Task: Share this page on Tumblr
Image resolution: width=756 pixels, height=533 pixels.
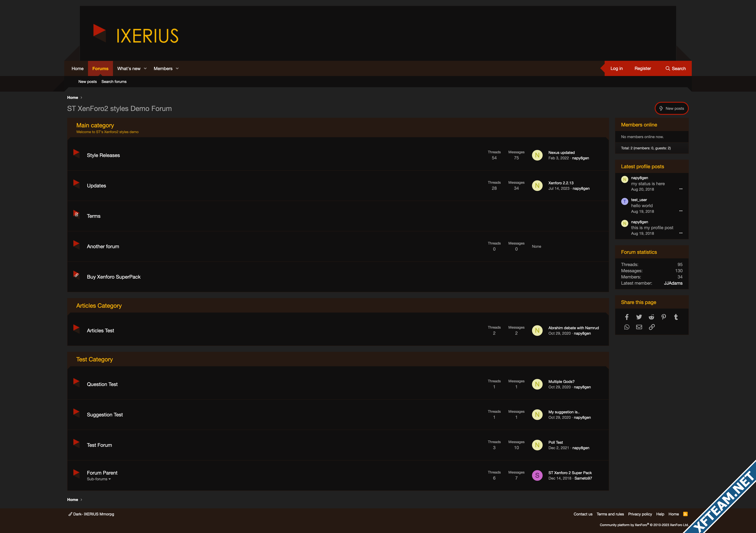Action: [676, 317]
